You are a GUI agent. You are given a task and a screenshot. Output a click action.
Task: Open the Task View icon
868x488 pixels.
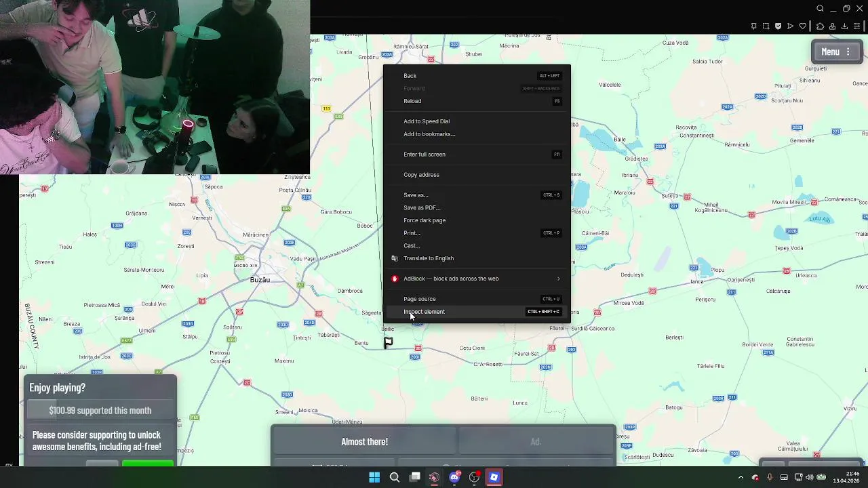pyautogui.click(x=414, y=478)
